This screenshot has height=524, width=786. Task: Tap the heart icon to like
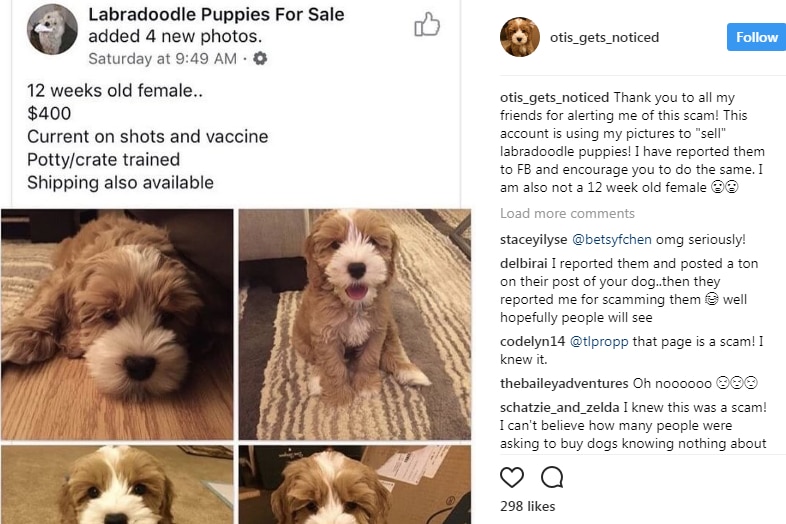click(x=512, y=477)
